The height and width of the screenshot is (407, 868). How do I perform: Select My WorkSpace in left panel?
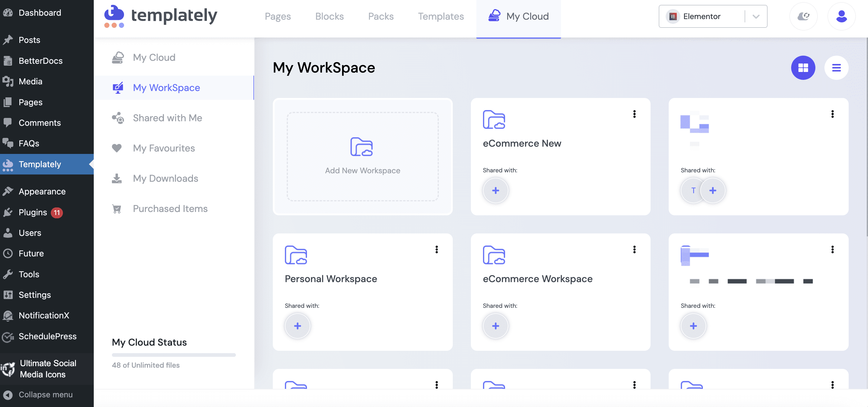point(174,88)
